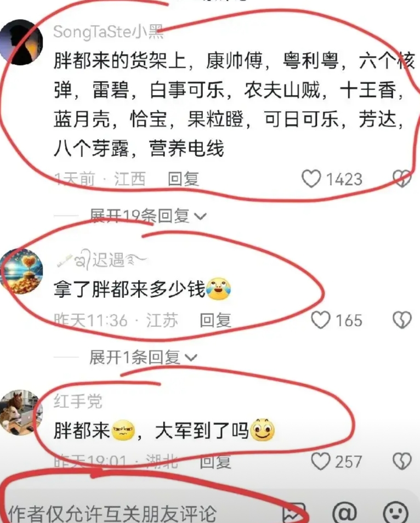Dislike SongTaSte小黑's comment via the broken heart
Screen dimensions: 420x523
(x=402, y=179)
